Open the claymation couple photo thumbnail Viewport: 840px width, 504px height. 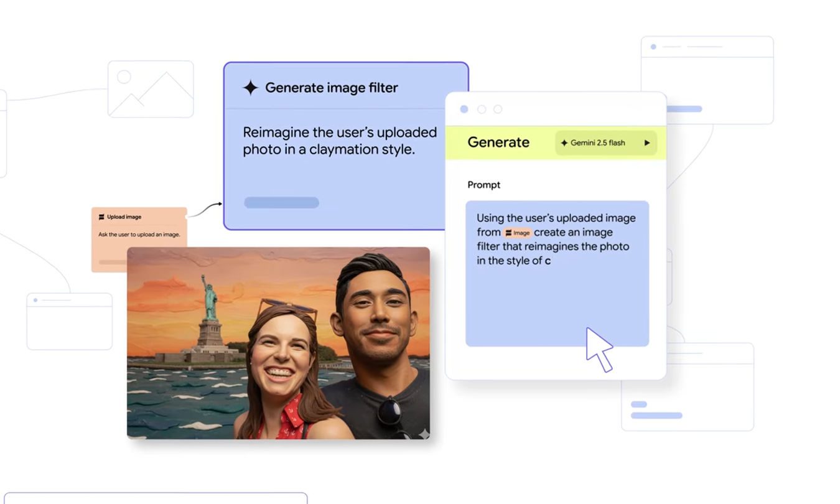pos(278,343)
